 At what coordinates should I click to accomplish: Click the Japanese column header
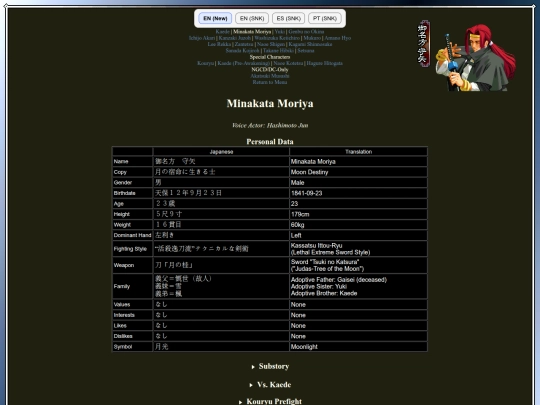pyautogui.click(x=221, y=152)
